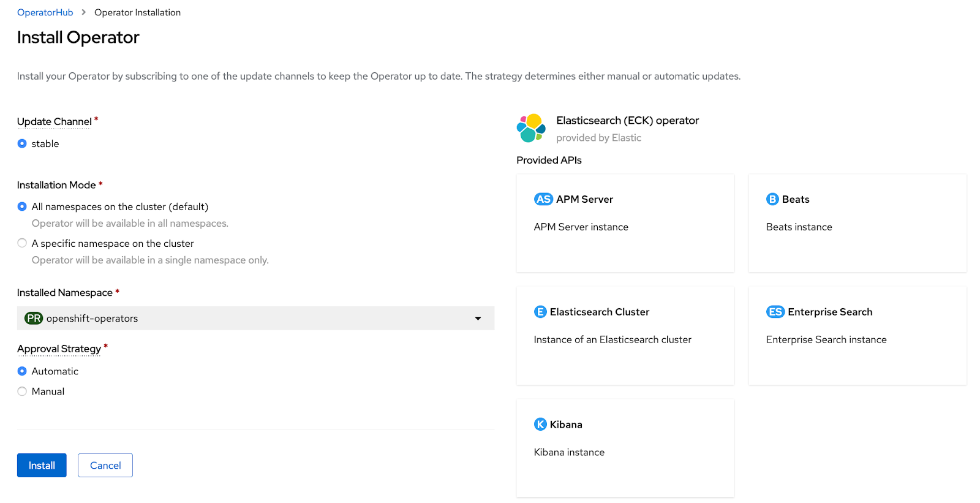The height and width of the screenshot is (503, 980).
Task: Click the breadcrumb chevron separator
Action: point(84,12)
